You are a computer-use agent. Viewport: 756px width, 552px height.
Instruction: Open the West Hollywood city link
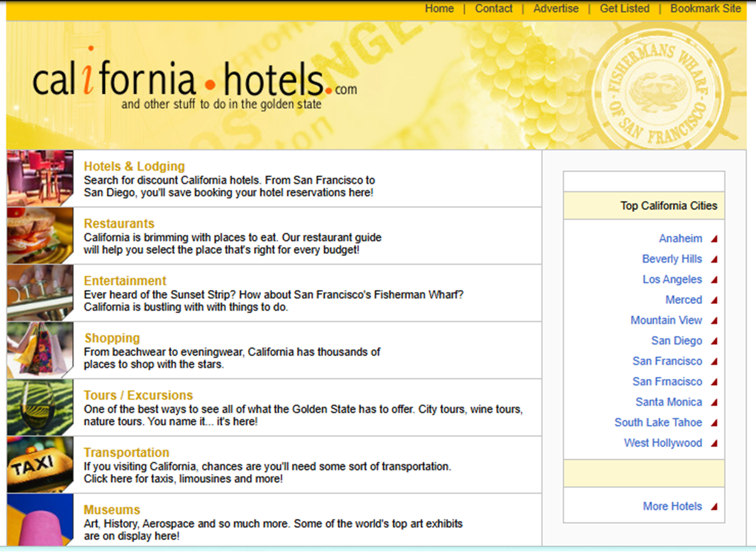click(x=663, y=443)
